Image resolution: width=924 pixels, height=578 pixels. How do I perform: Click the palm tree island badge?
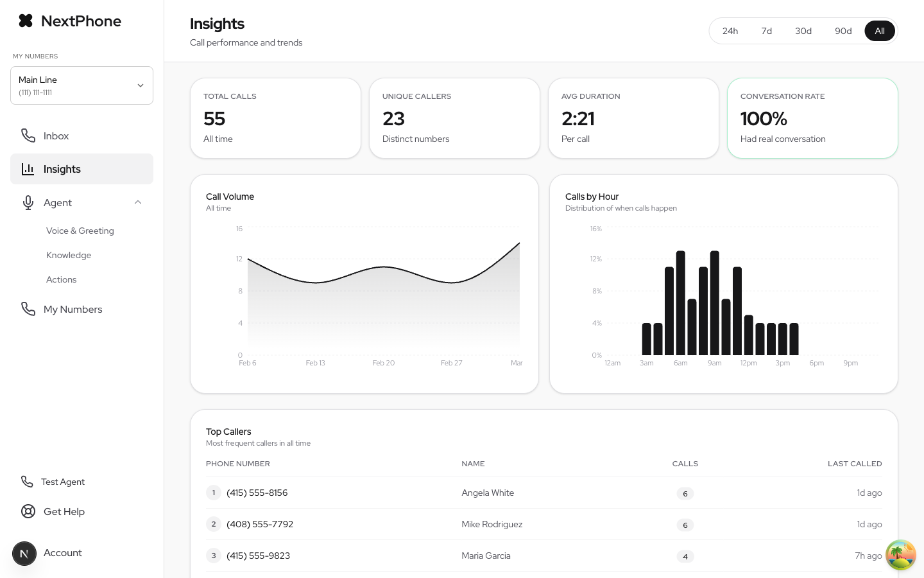[x=901, y=555]
